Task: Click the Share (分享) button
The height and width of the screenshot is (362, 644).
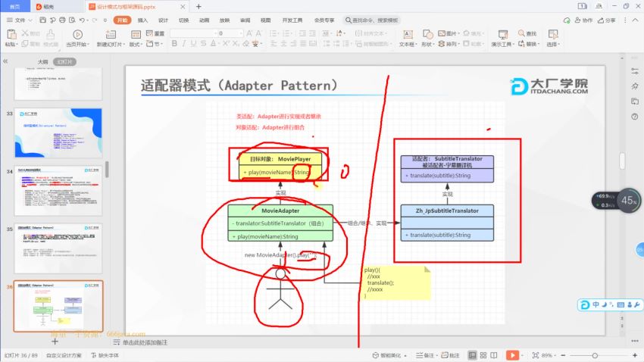Action: coord(607,20)
